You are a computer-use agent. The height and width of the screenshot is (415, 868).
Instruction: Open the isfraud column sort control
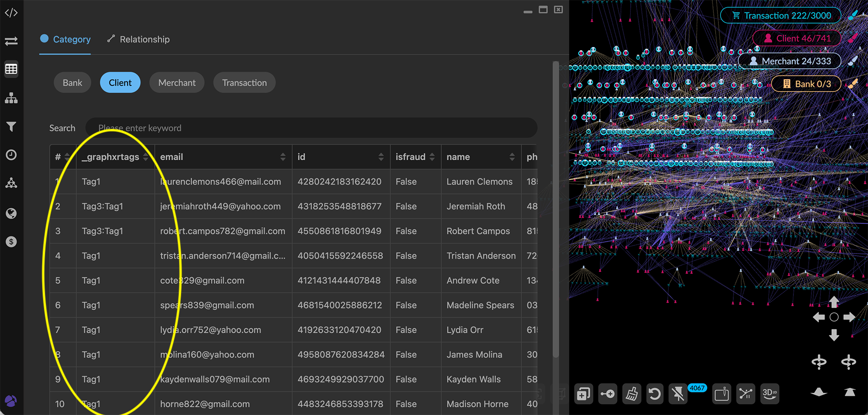433,157
